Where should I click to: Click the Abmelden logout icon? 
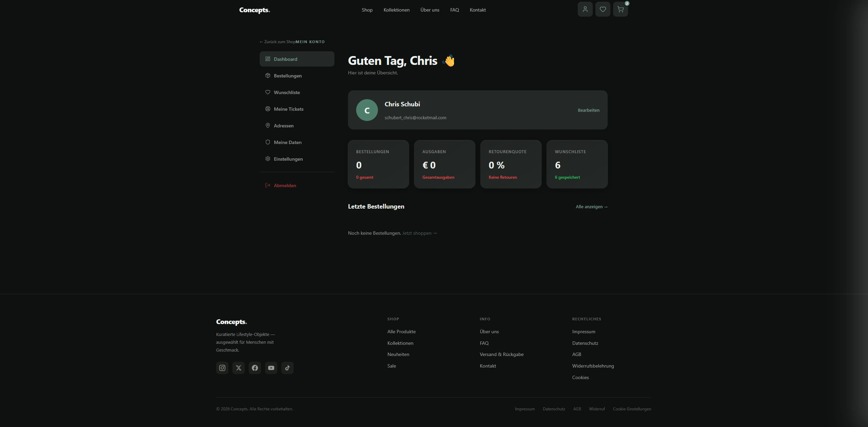click(268, 185)
